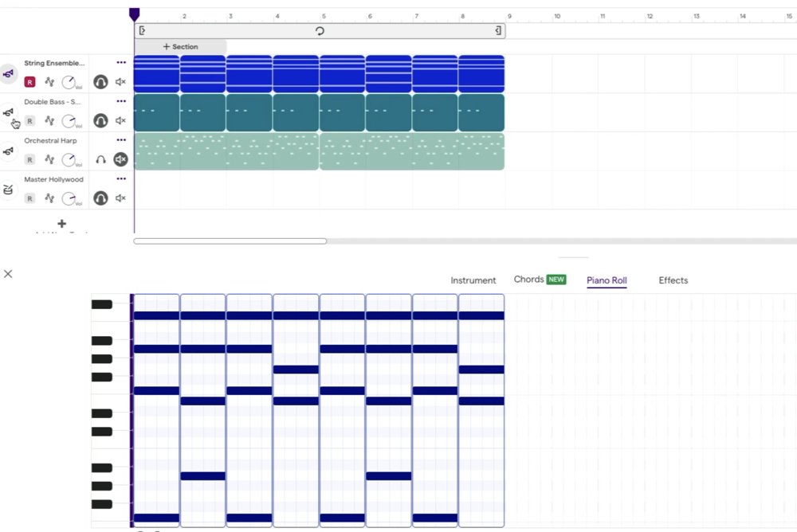The image size is (797, 532).
Task: Select the Master Hollywood track name
Action: [x=54, y=179]
